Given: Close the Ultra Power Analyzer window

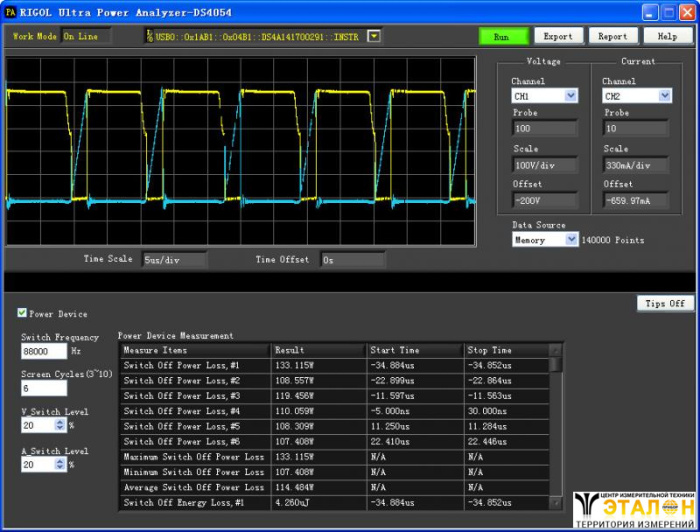Looking at the screenshot, I should coord(685,12).
